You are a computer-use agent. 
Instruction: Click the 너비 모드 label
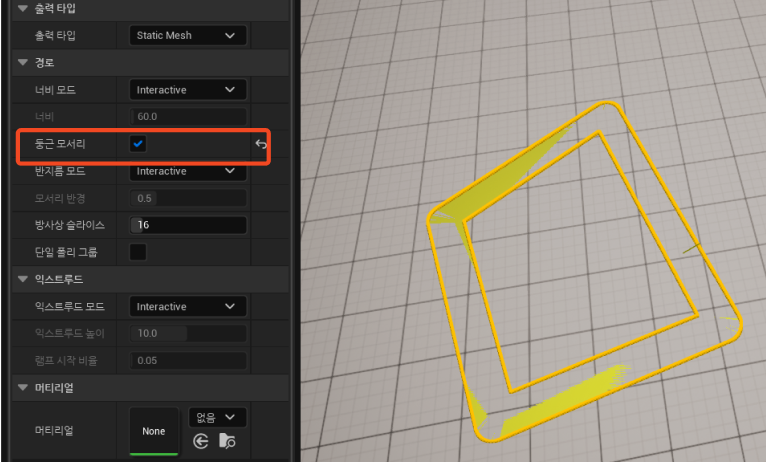(55, 90)
